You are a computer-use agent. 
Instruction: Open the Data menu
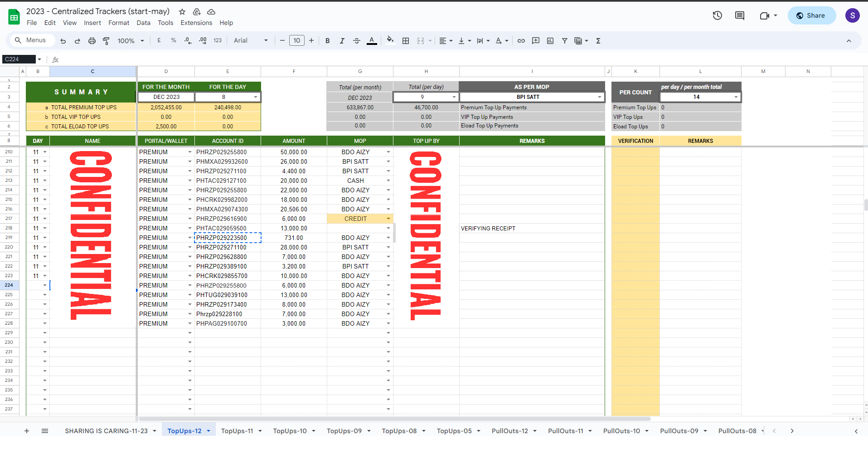click(x=143, y=23)
